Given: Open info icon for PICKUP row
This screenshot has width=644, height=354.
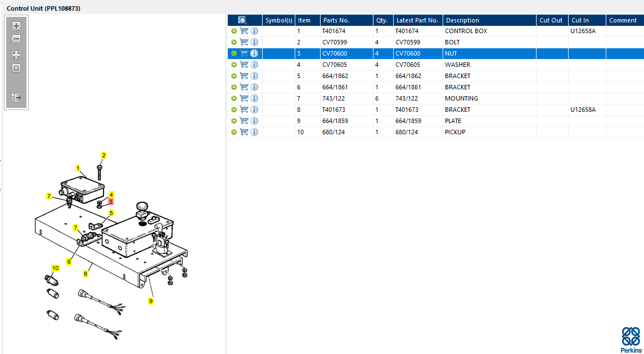Looking at the screenshot, I should click(x=254, y=132).
